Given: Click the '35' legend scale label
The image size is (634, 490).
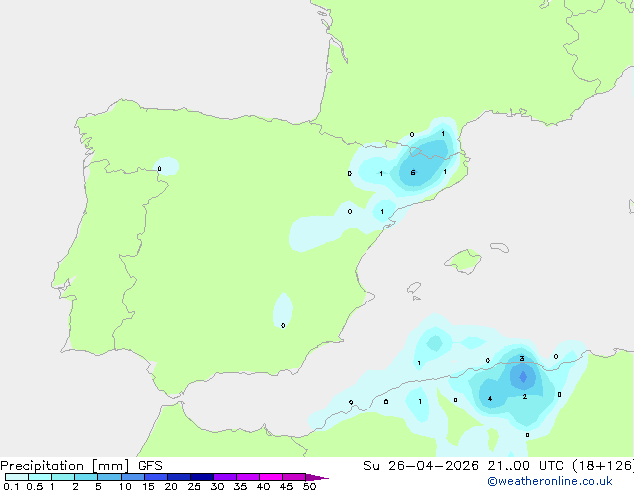Looking at the screenshot, I should click(240, 486).
